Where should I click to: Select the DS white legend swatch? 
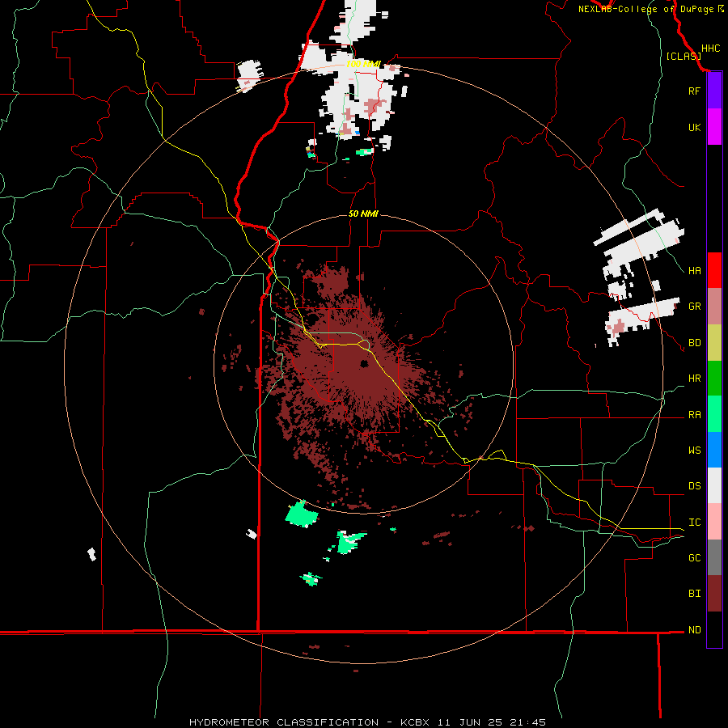coord(714,485)
